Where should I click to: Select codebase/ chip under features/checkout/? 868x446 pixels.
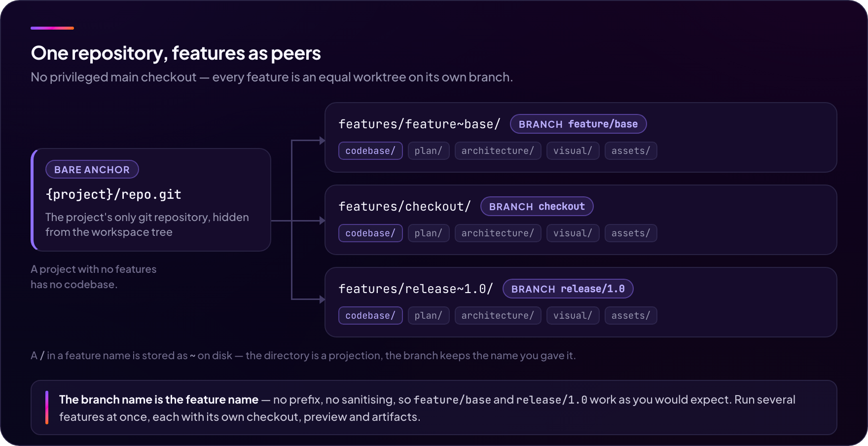point(370,233)
